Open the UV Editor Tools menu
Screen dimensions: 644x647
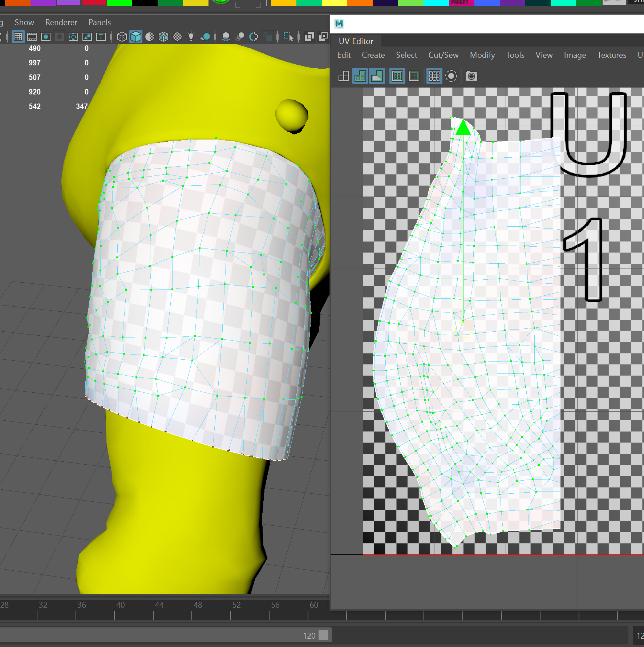point(515,55)
